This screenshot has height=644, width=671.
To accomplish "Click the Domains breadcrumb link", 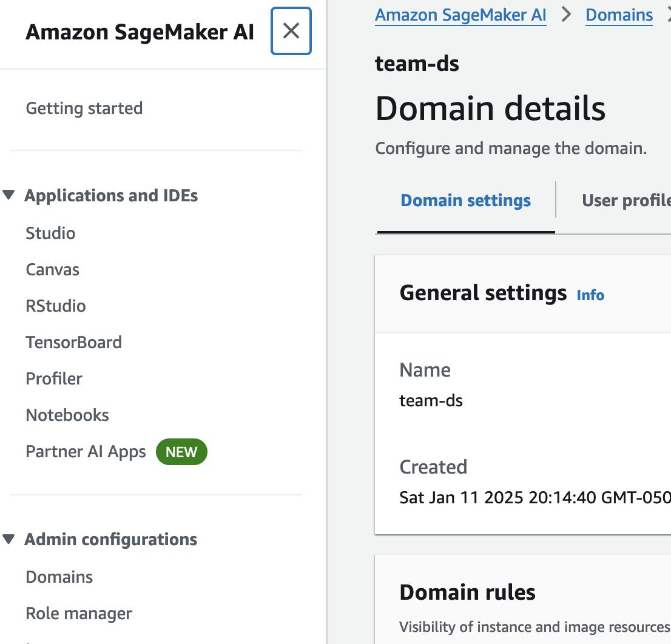I will pos(619,15).
